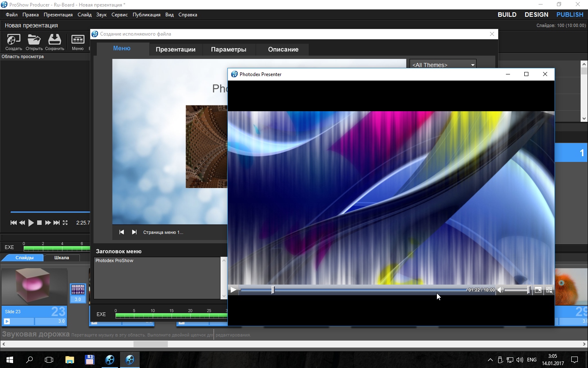588x368 pixels.
Task: Go to next menu page arrow
Action: click(134, 232)
